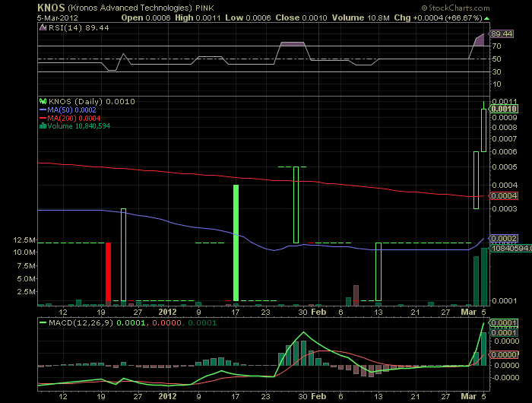Click the bright green bar at Jan 17

236,242
